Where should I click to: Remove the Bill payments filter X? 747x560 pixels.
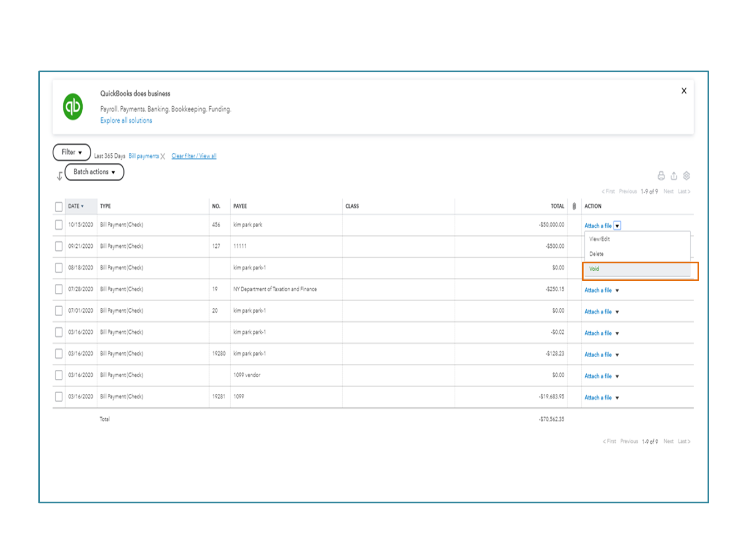click(x=163, y=157)
